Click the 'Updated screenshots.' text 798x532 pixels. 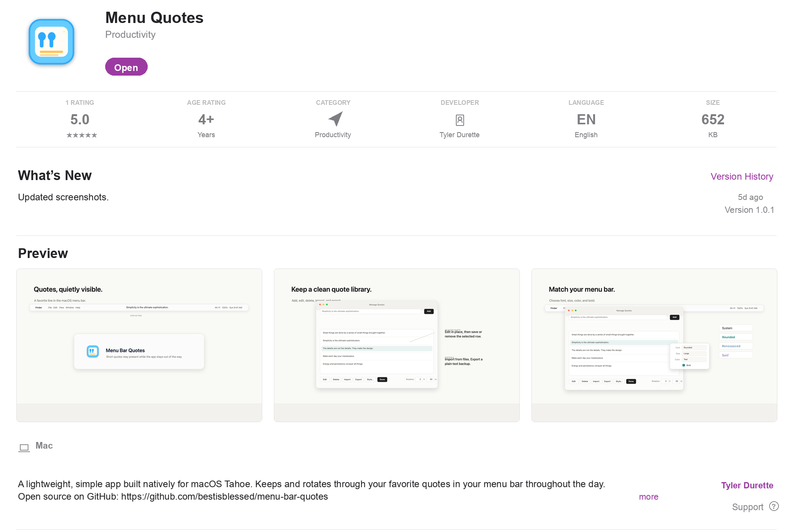click(x=63, y=197)
